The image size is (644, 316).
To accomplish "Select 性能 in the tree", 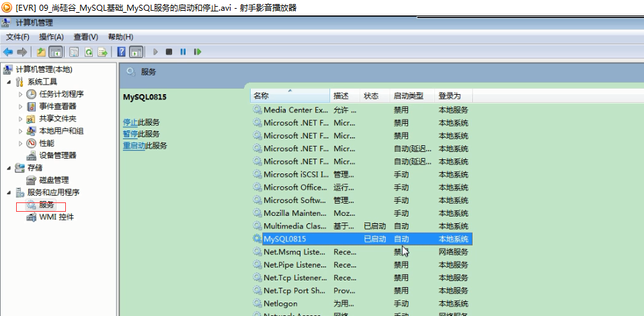I will pos(46,143).
